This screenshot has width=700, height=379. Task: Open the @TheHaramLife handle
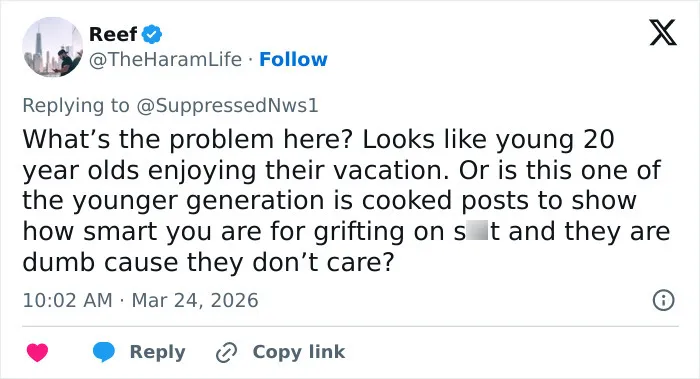click(x=165, y=59)
